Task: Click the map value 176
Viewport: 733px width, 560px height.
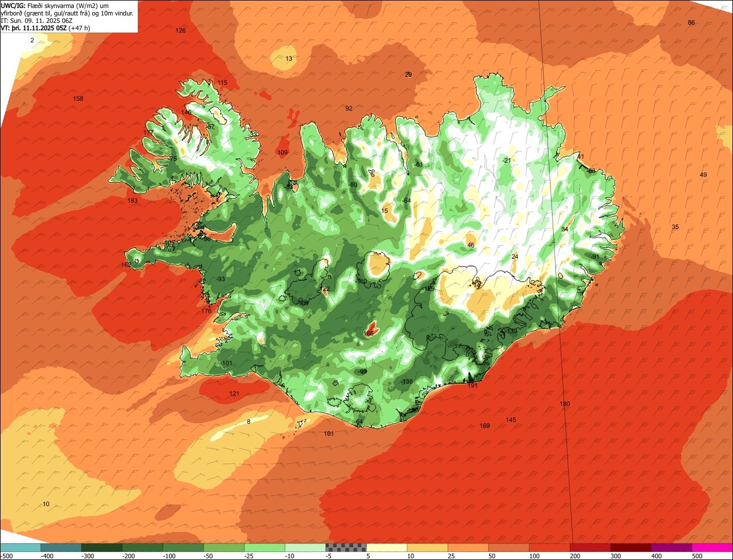Action: pos(206,311)
